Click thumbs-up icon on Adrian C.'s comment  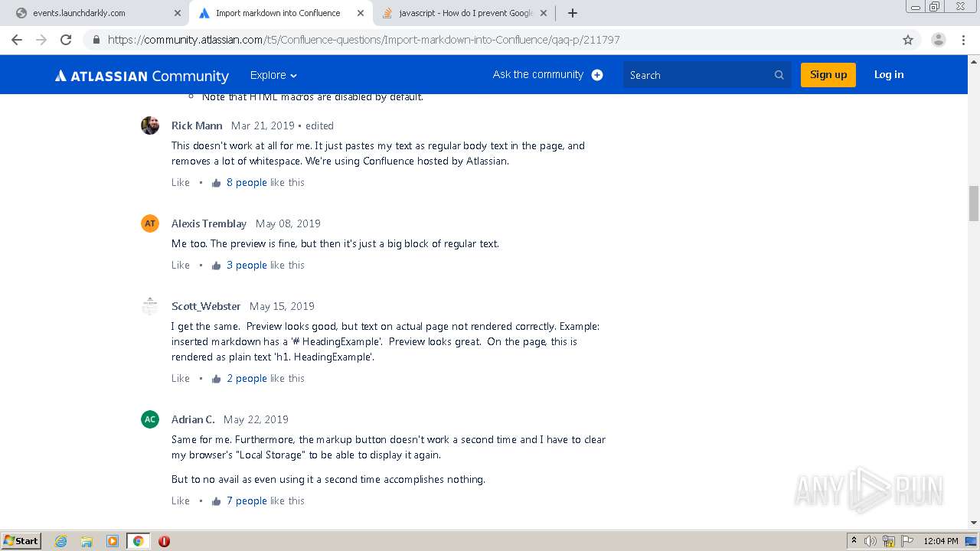coord(216,501)
